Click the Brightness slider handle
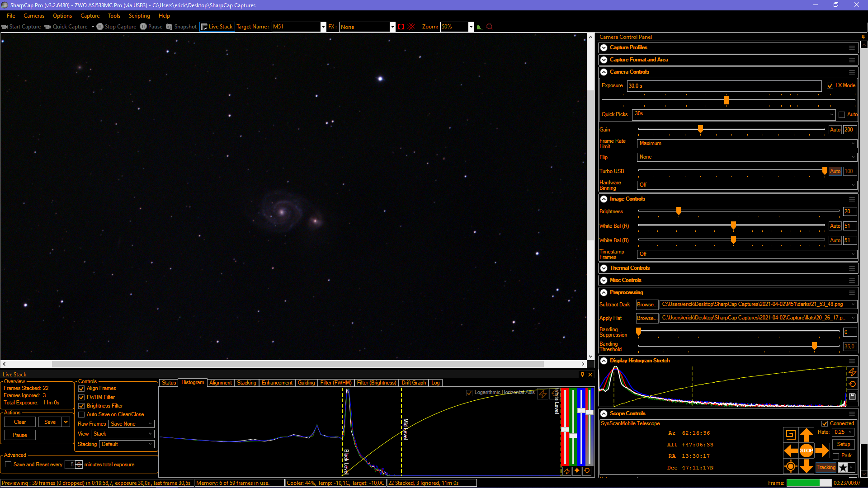The height and width of the screenshot is (488, 868). (679, 211)
